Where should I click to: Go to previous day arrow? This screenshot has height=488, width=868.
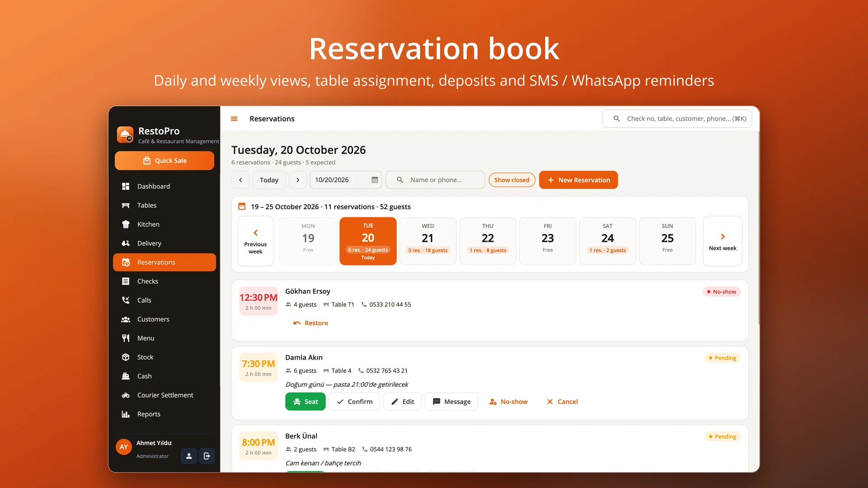point(241,180)
